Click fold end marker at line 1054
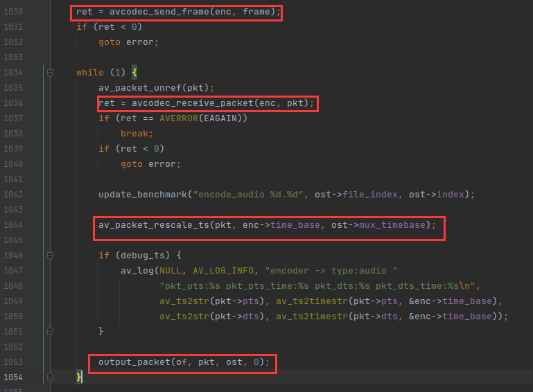 pos(50,377)
